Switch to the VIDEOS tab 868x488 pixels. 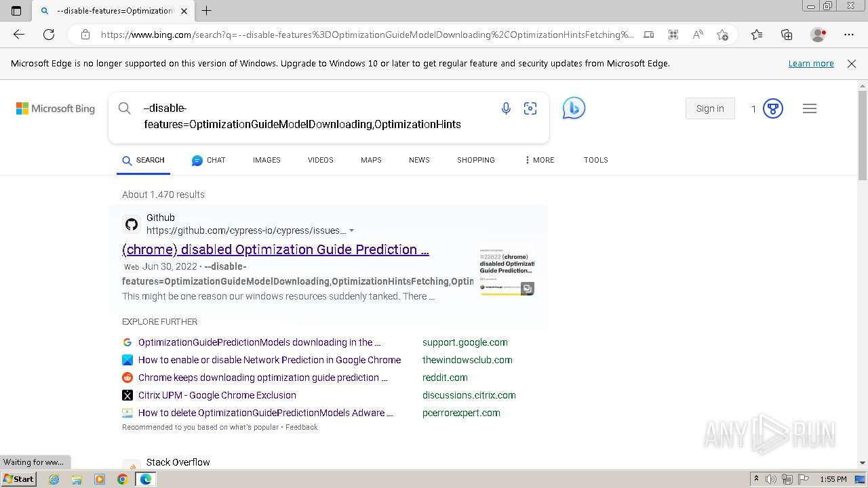320,160
